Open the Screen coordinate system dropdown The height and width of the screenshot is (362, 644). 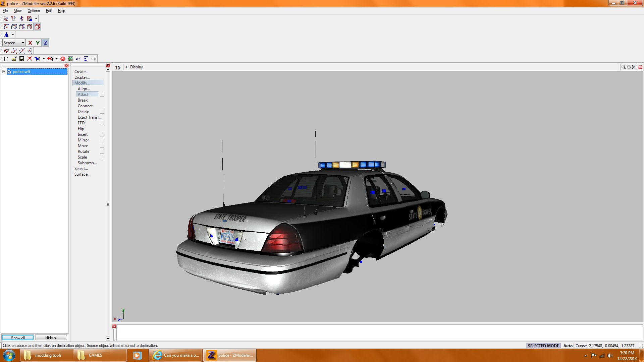click(x=23, y=43)
